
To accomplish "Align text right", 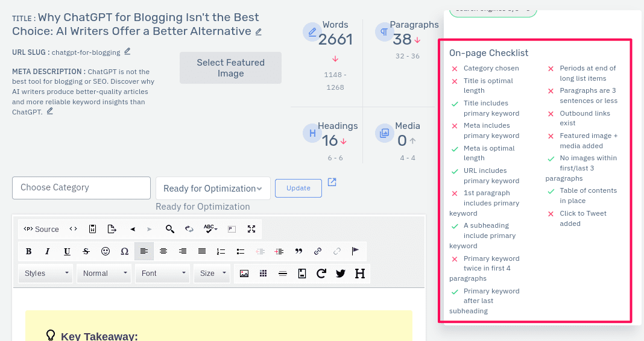I will coord(182,251).
